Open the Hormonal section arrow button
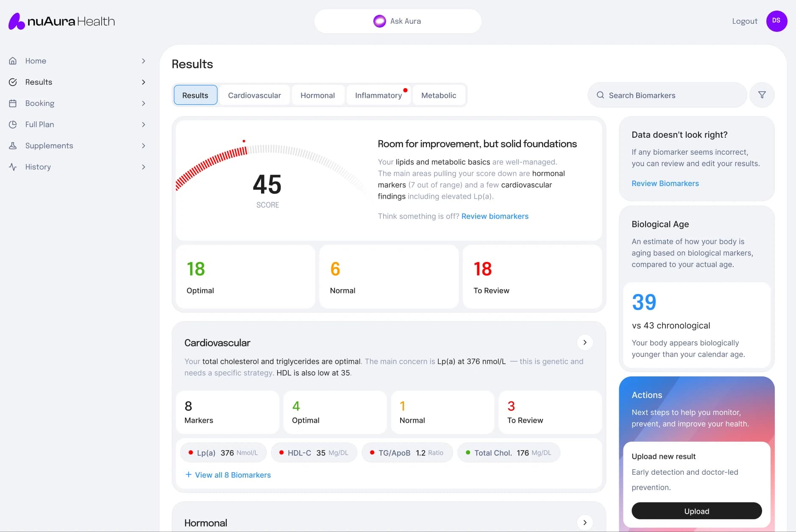This screenshot has height=532, width=796. coord(585,522)
